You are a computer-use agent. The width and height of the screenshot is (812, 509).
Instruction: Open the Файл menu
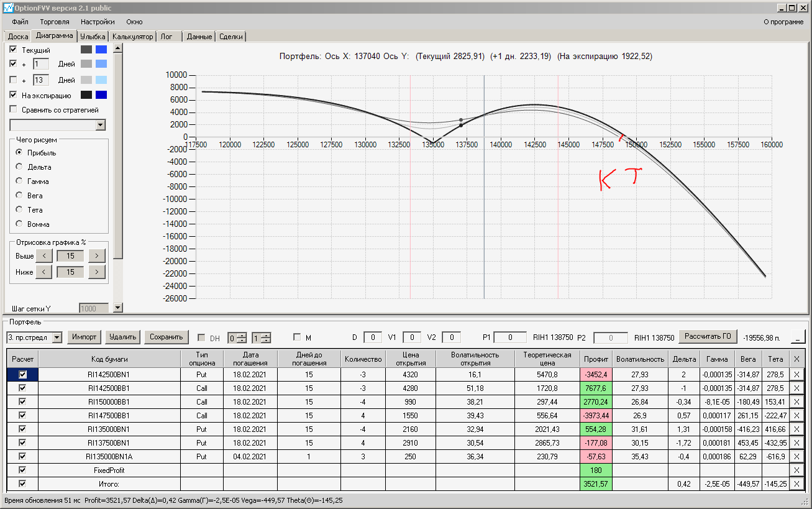(x=20, y=22)
